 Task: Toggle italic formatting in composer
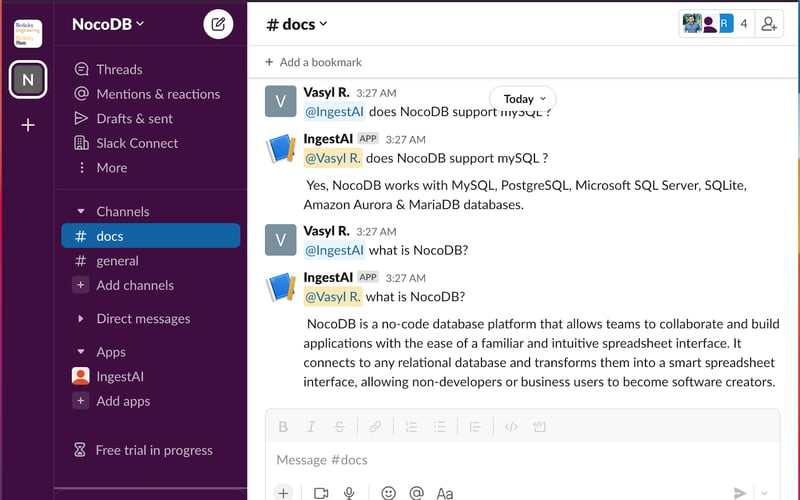pyautogui.click(x=311, y=427)
